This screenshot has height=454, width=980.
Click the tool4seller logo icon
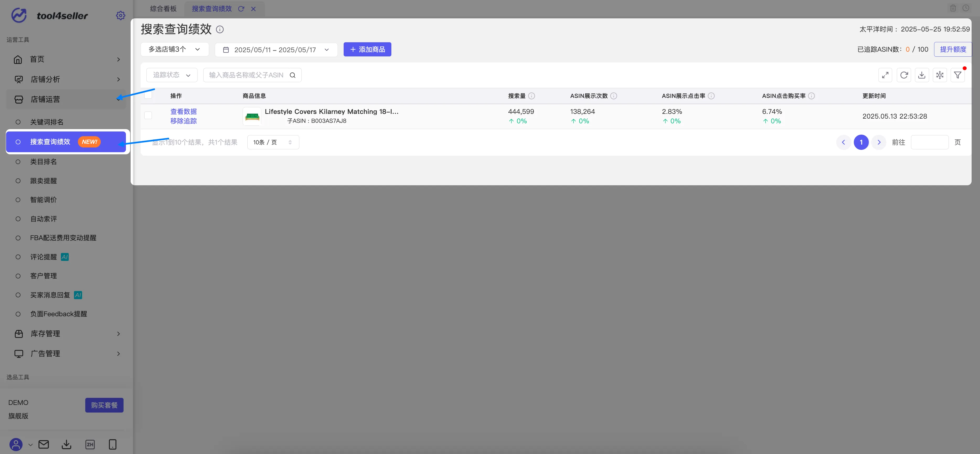coord(19,15)
